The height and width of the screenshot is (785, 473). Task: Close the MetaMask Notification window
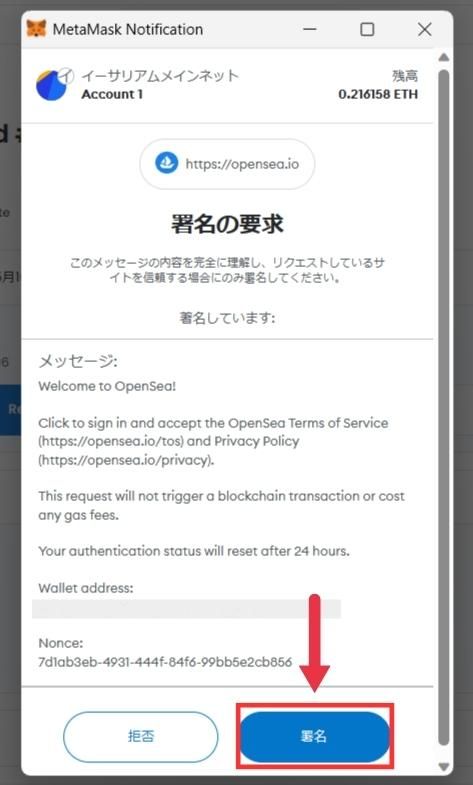click(x=424, y=29)
